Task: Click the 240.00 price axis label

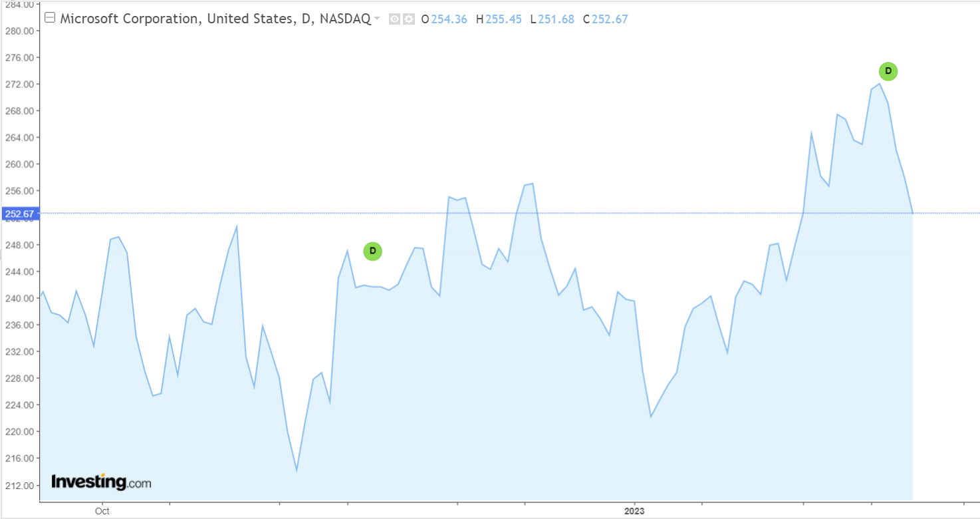Action: [18, 298]
